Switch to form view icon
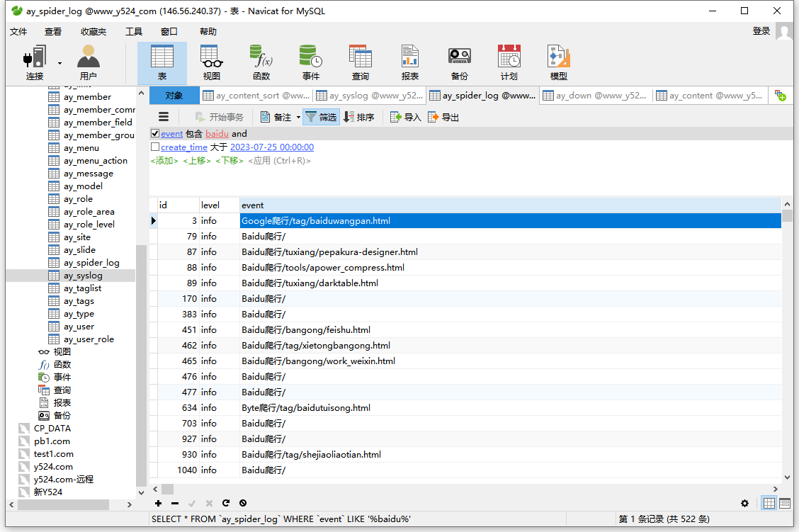 (785, 504)
